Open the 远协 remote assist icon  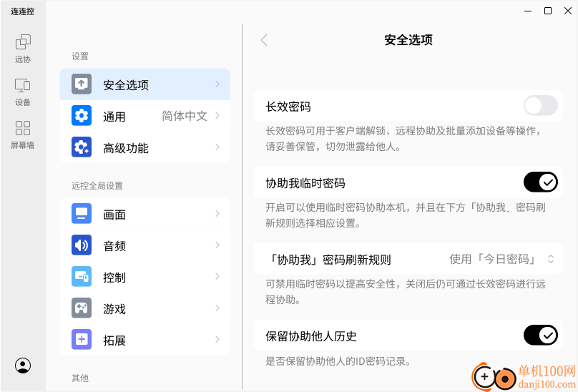[23, 42]
